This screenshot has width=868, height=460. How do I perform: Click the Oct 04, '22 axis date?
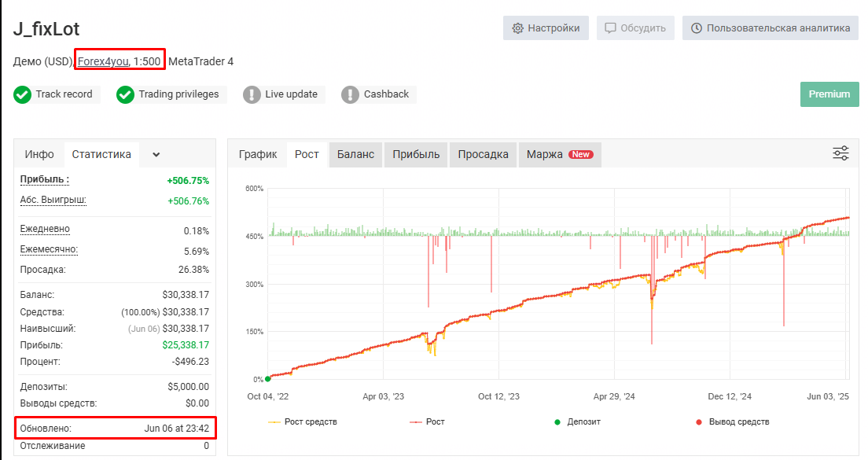268,396
